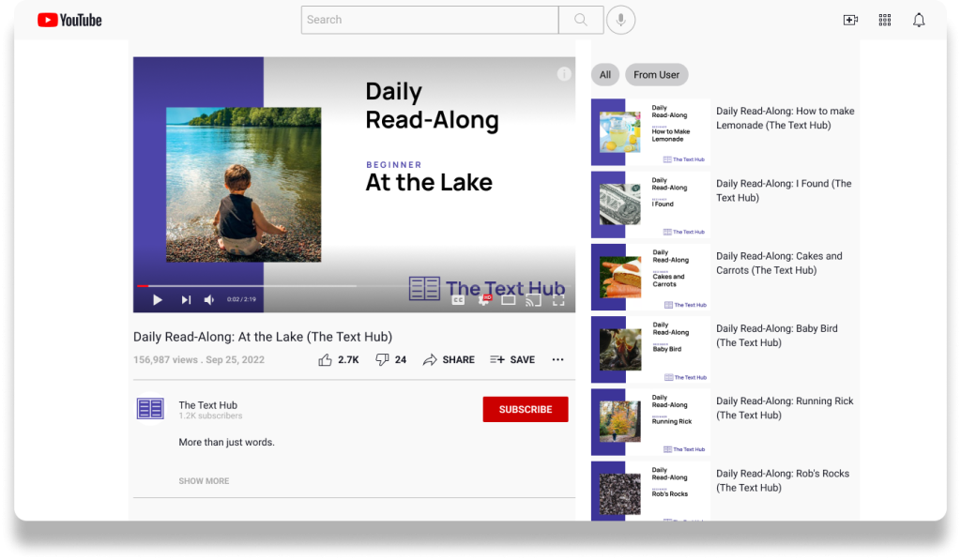961x560 pixels.
Task: Click the video info card icon
Action: point(564,74)
